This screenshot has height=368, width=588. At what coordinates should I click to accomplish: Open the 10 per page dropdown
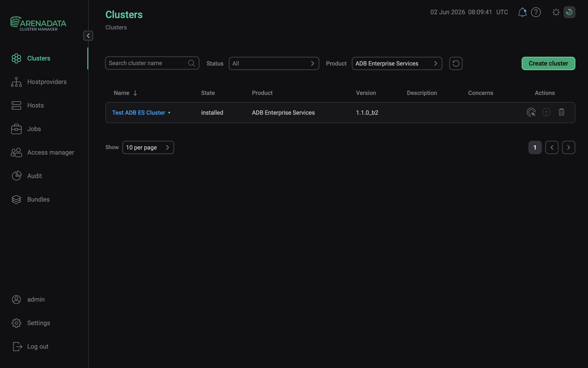click(148, 147)
